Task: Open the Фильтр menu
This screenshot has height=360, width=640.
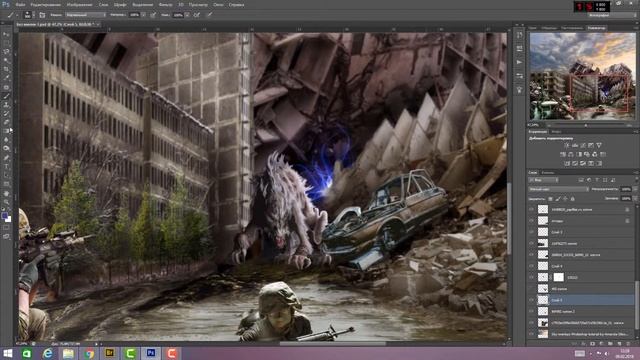Action: (165, 5)
